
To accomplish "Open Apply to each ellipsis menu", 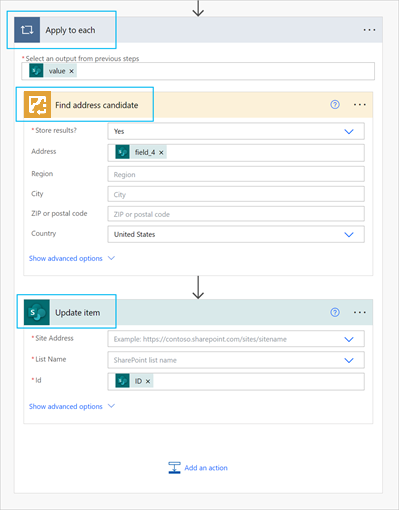I will click(x=369, y=30).
